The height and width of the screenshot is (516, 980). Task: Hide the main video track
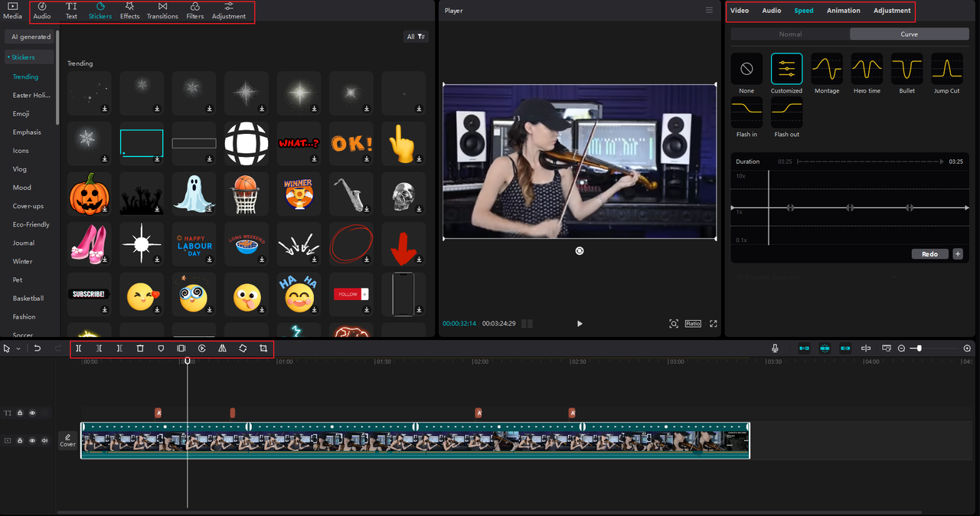pyautogui.click(x=32, y=441)
